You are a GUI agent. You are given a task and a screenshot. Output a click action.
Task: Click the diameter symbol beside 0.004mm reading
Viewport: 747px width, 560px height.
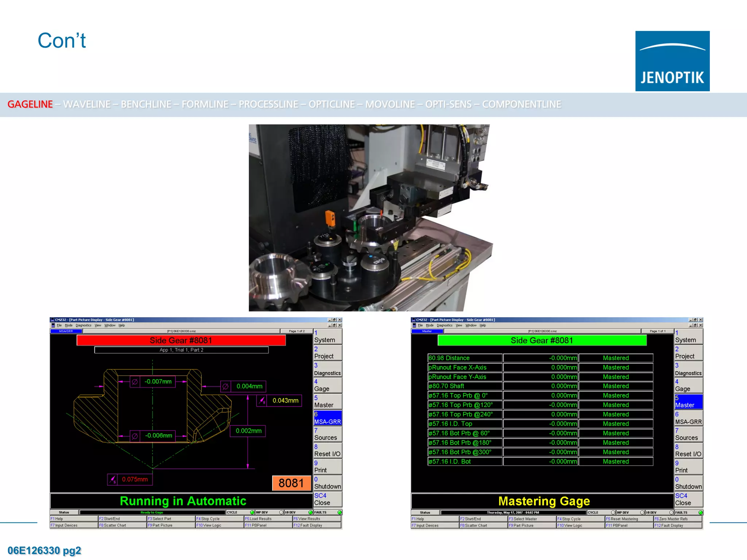[225, 386]
